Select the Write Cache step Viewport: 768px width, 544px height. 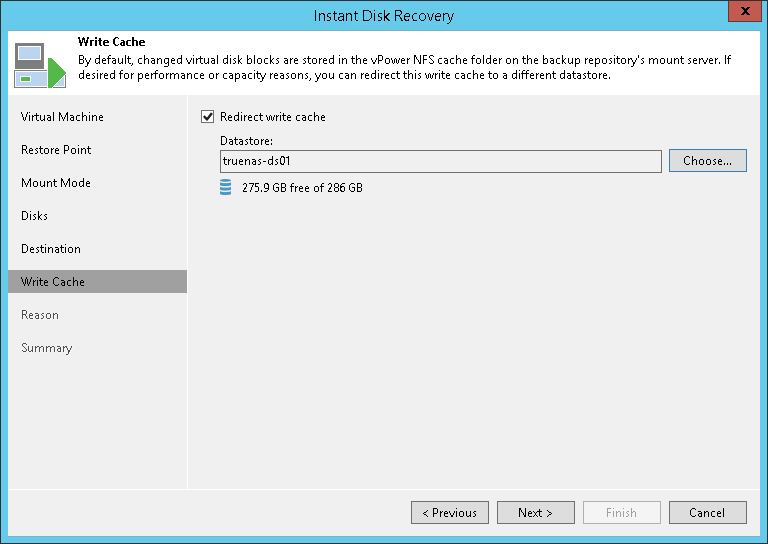(53, 282)
